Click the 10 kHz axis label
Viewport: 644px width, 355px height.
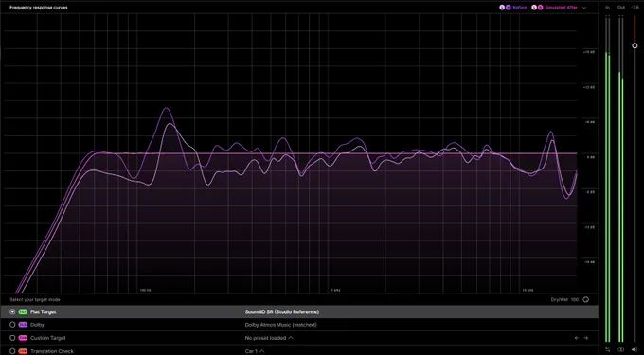(x=528, y=290)
